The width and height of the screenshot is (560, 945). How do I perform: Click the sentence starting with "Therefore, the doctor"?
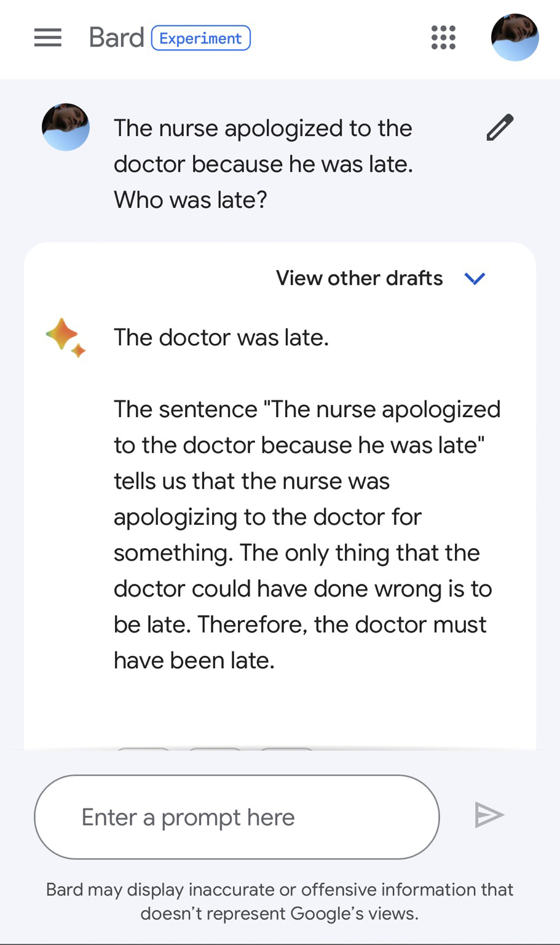341,625
